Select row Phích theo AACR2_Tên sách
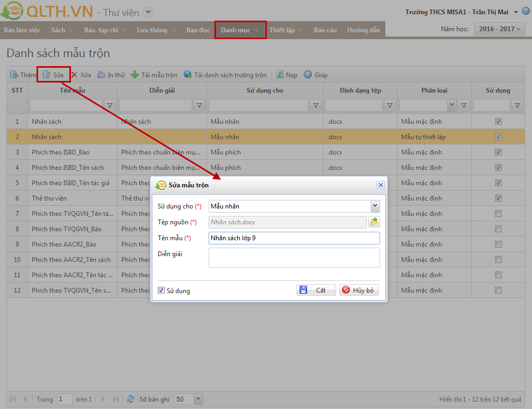 (x=266, y=259)
